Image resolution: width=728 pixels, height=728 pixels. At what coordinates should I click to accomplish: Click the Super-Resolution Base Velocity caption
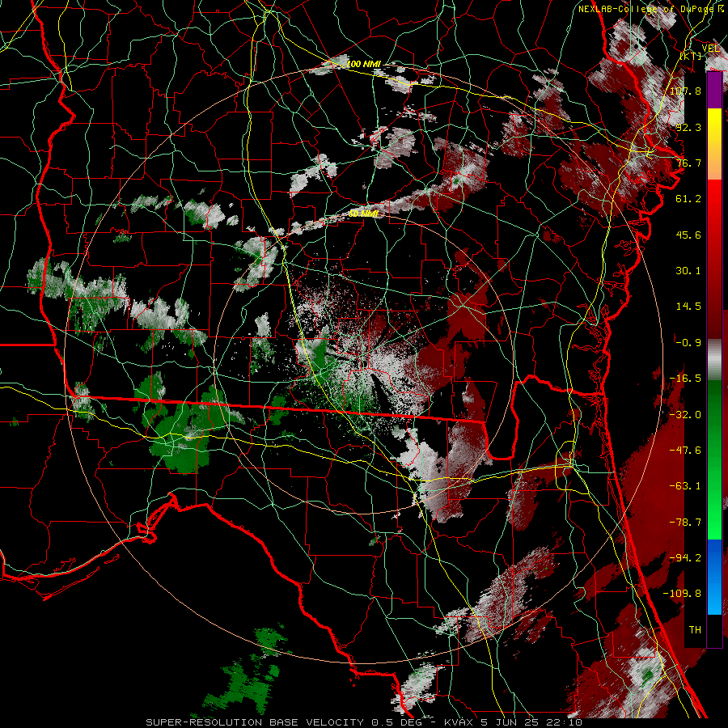pyautogui.click(x=363, y=722)
